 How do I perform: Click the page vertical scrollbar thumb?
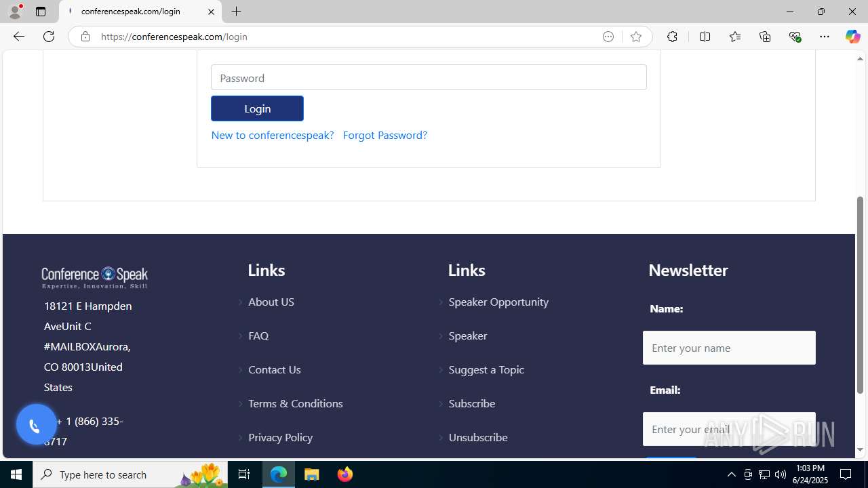[x=861, y=296]
